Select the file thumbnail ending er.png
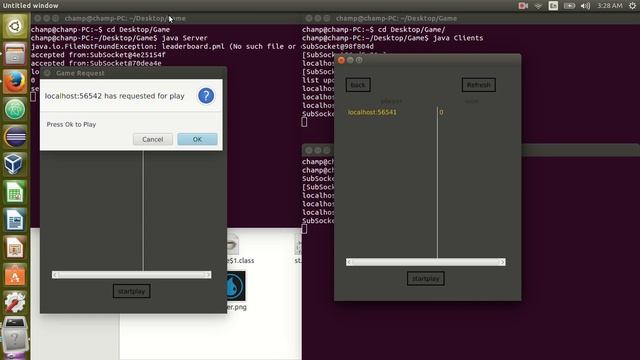The height and width of the screenshot is (360, 640). 236,286
